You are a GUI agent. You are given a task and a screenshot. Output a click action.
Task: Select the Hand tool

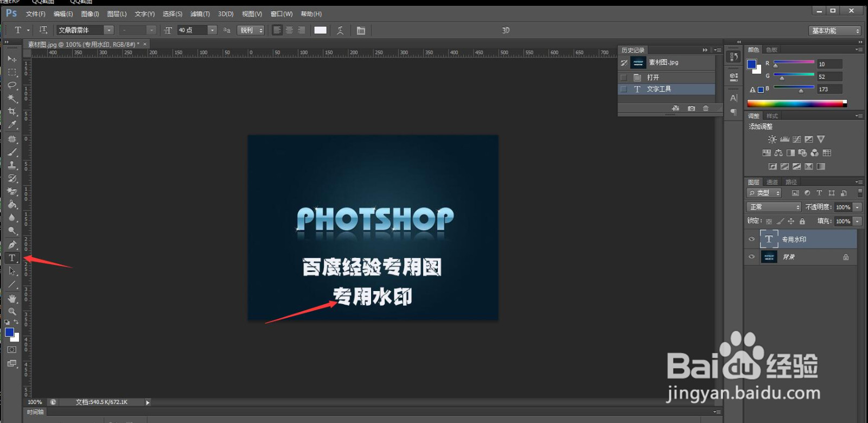pyautogui.click(x=12, y=298)
